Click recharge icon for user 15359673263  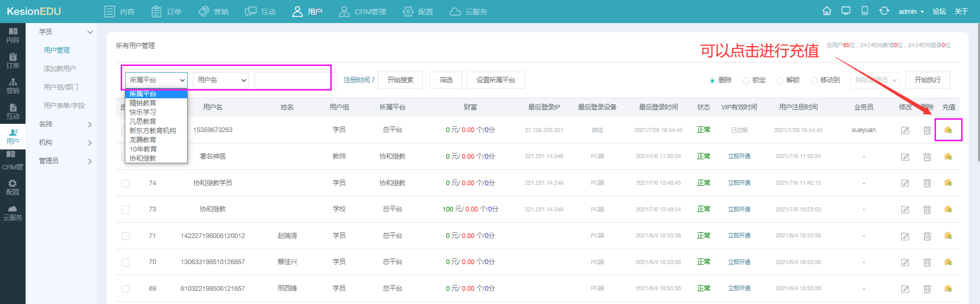948,130
